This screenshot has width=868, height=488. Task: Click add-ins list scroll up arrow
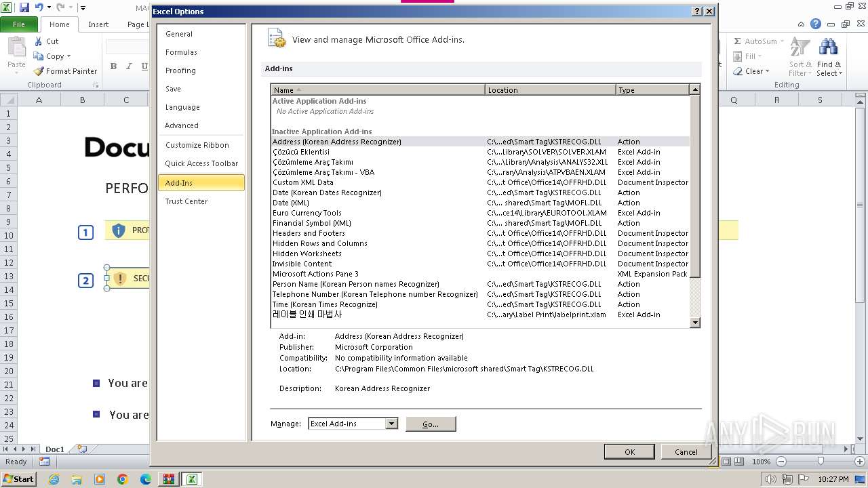[x=694, y=89]
